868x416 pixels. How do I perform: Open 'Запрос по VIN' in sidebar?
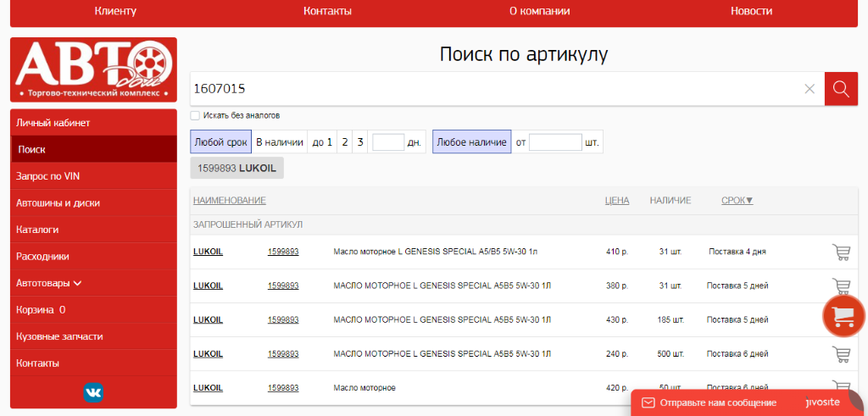[93, 176]
